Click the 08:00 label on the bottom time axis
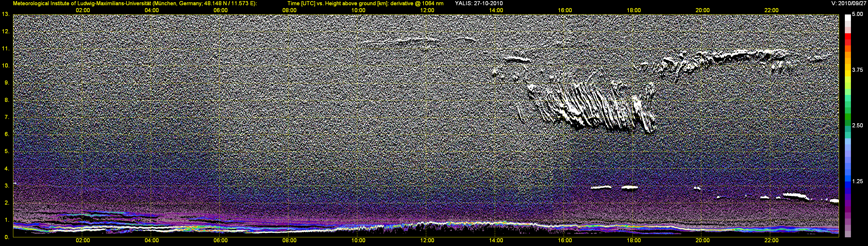868x246 pixels. tap(289, 241)
